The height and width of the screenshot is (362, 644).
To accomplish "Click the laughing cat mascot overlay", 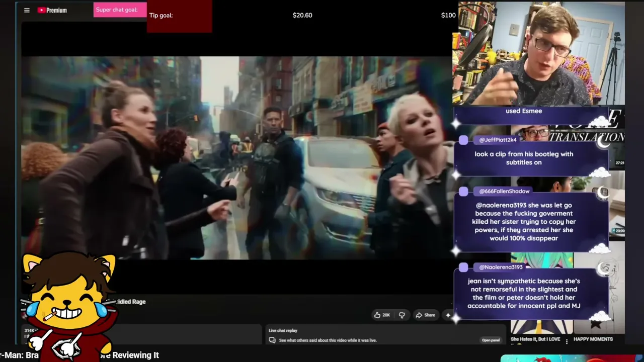I will pos(69,307).
